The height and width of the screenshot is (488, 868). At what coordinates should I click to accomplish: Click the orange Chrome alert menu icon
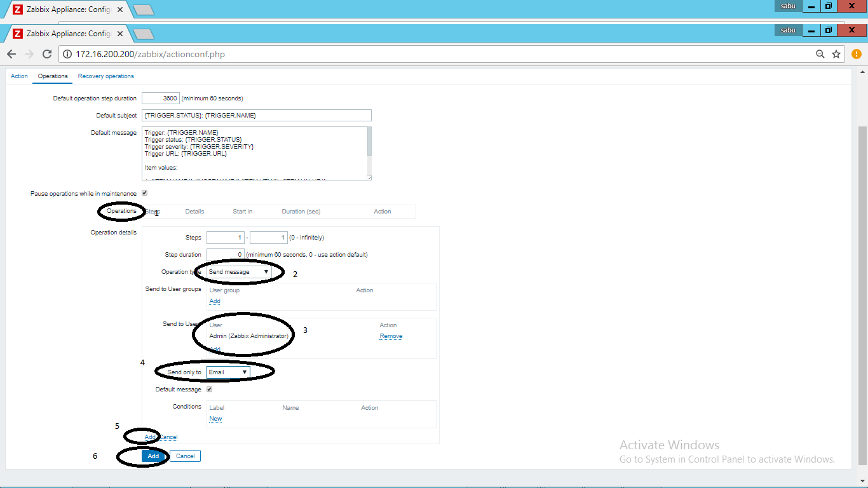pyautogui.click(x=857, y=54)
